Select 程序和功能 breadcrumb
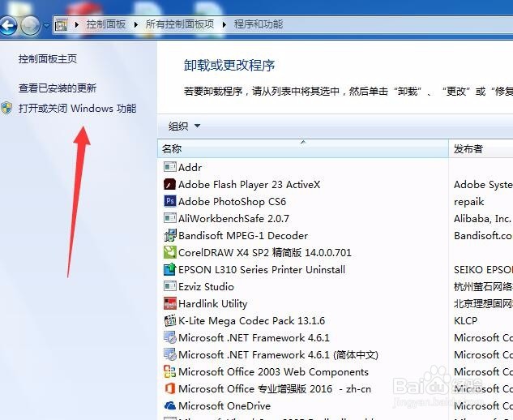 click(259, 24)
